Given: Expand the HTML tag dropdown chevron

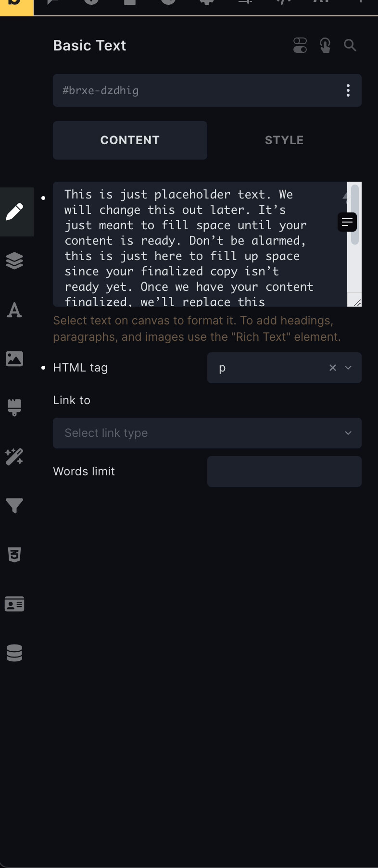Looking at the screenshot, I should (x=349, y=368).
